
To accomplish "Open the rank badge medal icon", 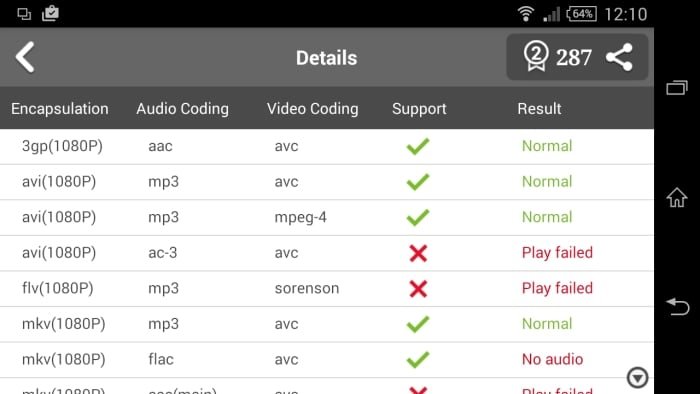I will tap(536, 56).
